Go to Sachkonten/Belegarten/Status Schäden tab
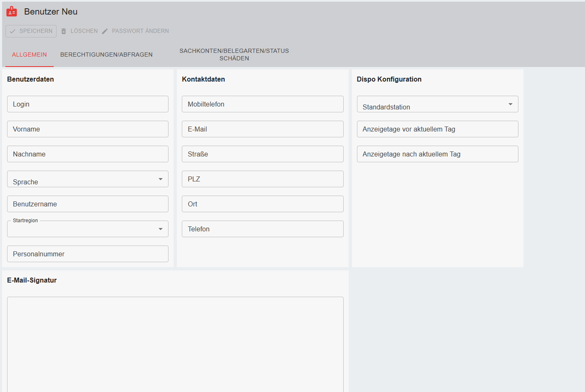Image resolution: width=585 pixels, height=392 pixels. [234, 55]
